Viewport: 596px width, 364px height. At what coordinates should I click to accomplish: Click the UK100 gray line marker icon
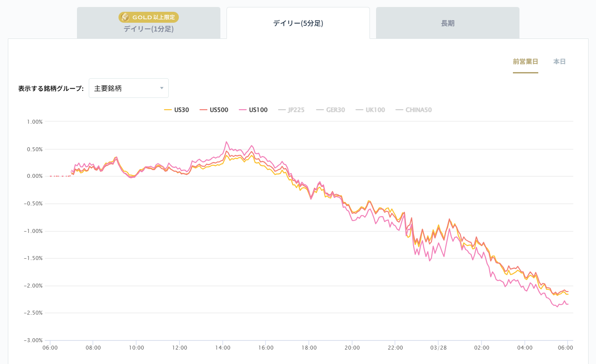coord(359,110)
